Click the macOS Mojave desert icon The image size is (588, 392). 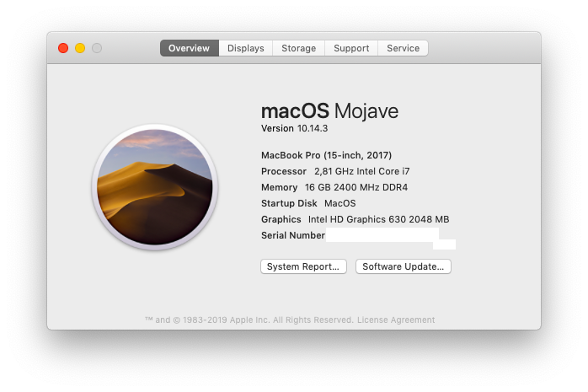[x=154, y=187]
